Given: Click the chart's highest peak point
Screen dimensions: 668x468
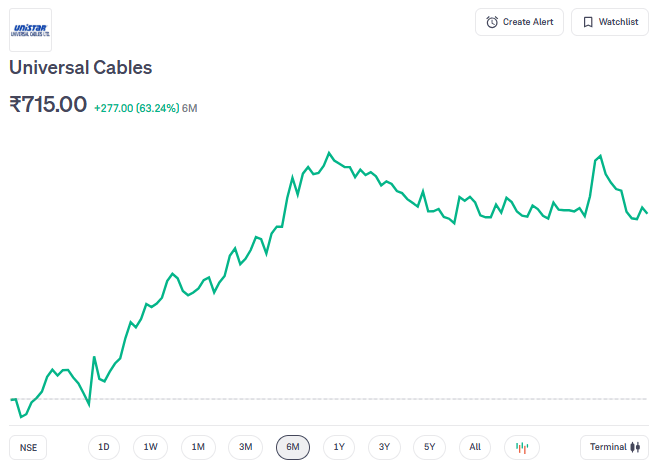Looking at the screenshot, I should 328,153.
